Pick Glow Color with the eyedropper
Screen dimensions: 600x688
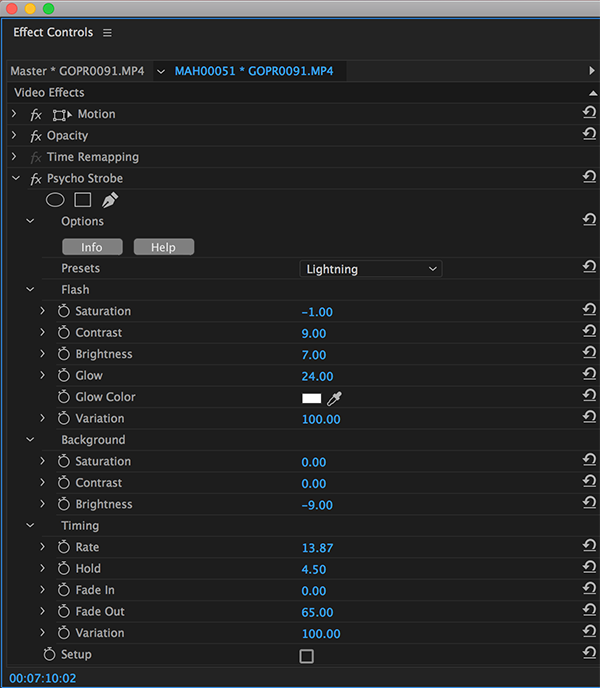(334, 398)
